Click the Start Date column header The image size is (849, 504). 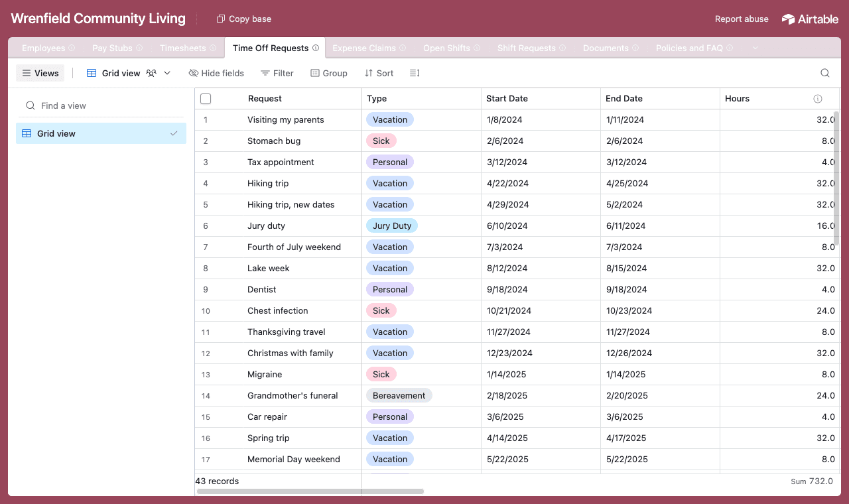tap(541, 99)
